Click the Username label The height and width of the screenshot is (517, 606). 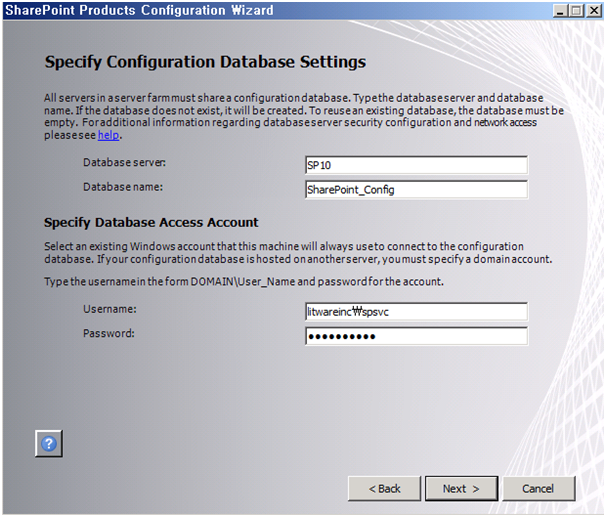(110, 309)
